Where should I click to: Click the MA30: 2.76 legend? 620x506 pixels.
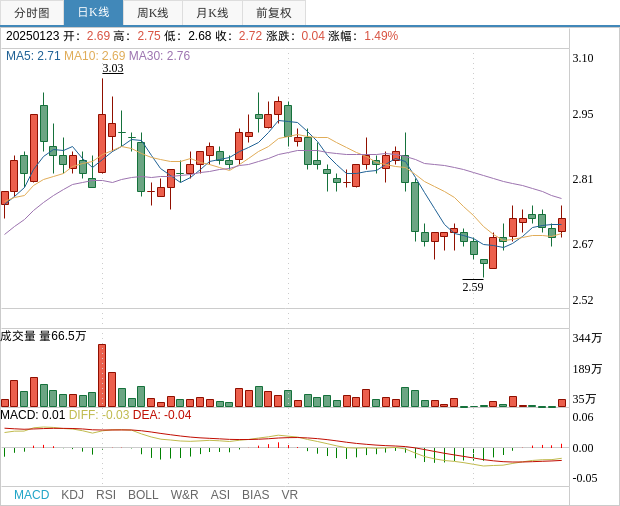point(159,56)
